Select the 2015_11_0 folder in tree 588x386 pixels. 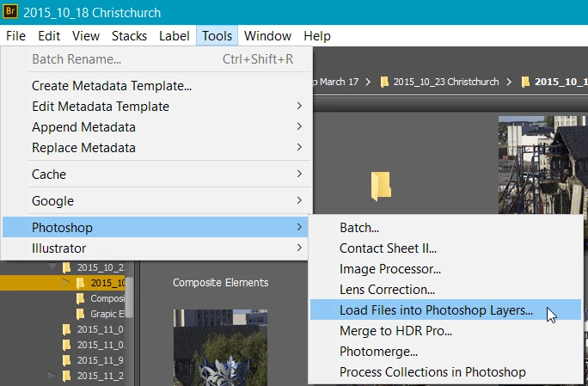click(94, 329)
